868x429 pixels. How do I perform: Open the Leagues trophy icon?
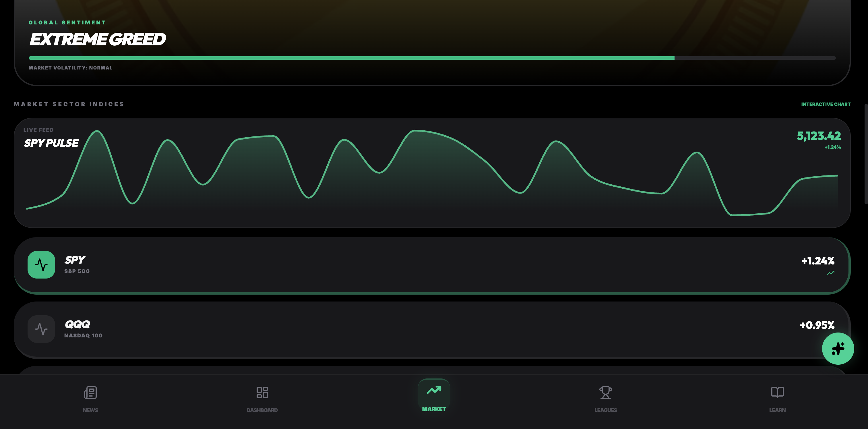(606, 392)
